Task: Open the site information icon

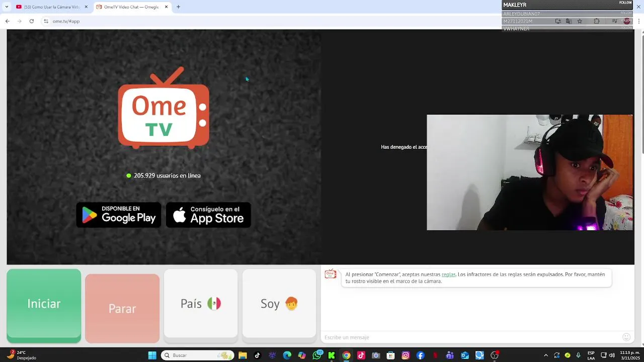Action: tap(46, 21)
